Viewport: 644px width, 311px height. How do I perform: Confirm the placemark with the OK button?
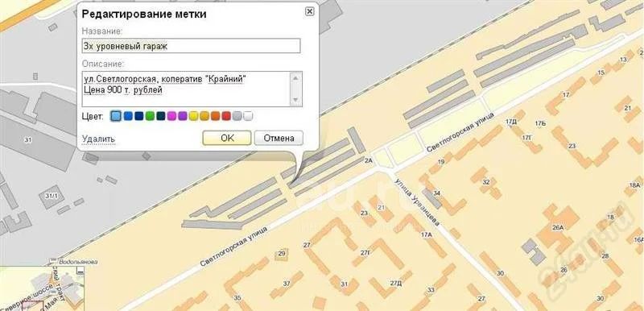click(x=227, y=138)
